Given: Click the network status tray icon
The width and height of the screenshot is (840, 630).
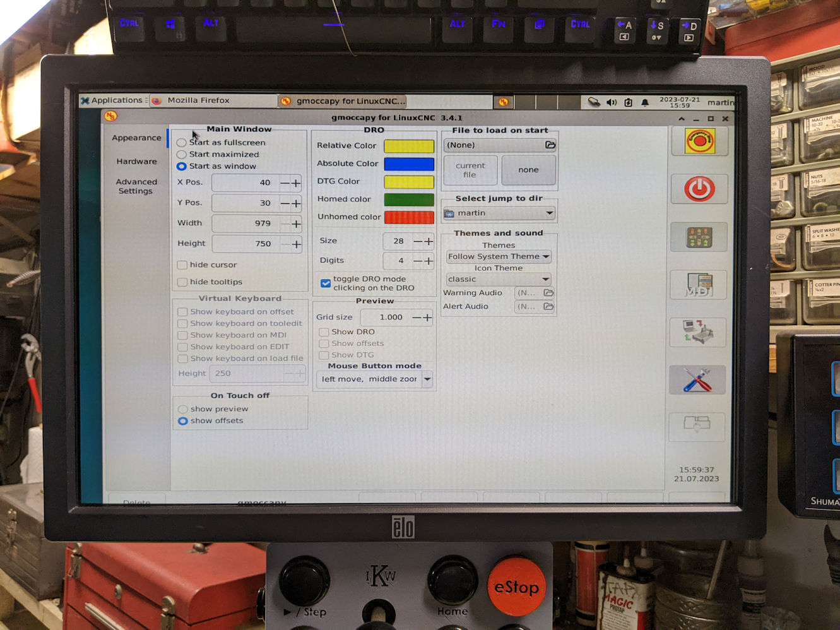Looking at the screenshot, I should (594, 102).
